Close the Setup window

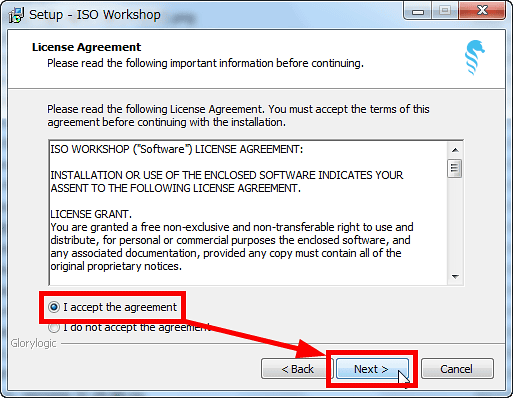click(x=482, y=11)
